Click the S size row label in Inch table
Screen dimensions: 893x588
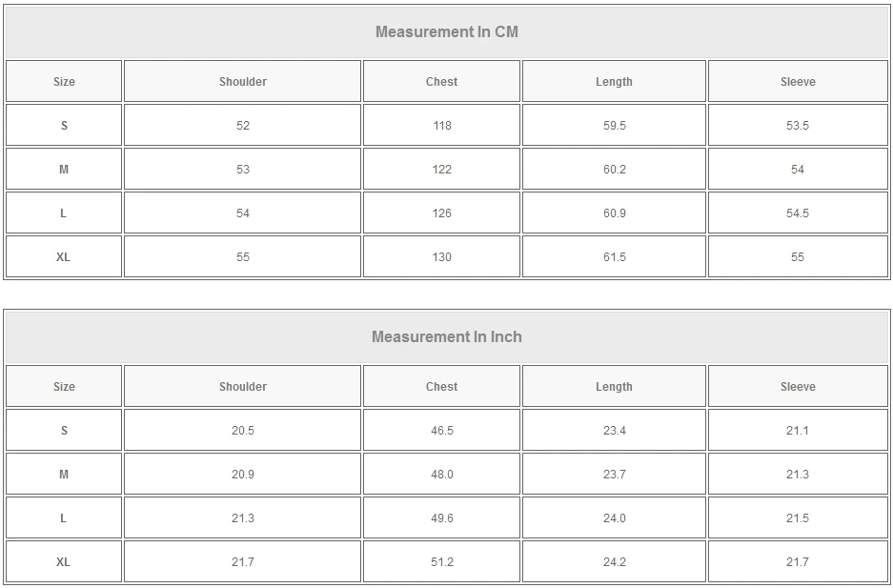(x=64, y=431)
